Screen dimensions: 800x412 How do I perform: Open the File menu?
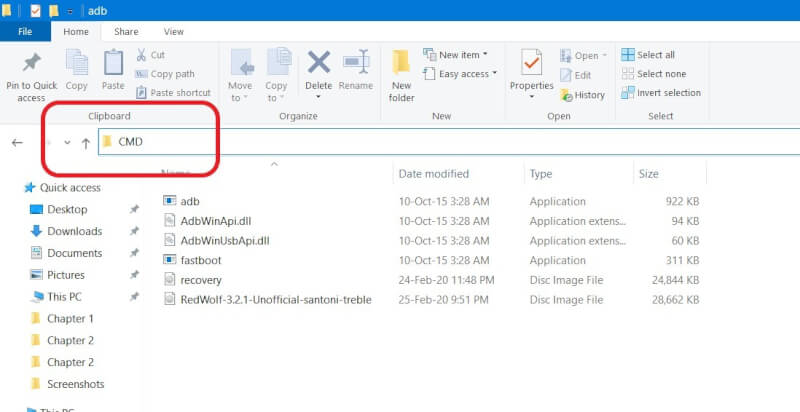[x=25, y=32]
